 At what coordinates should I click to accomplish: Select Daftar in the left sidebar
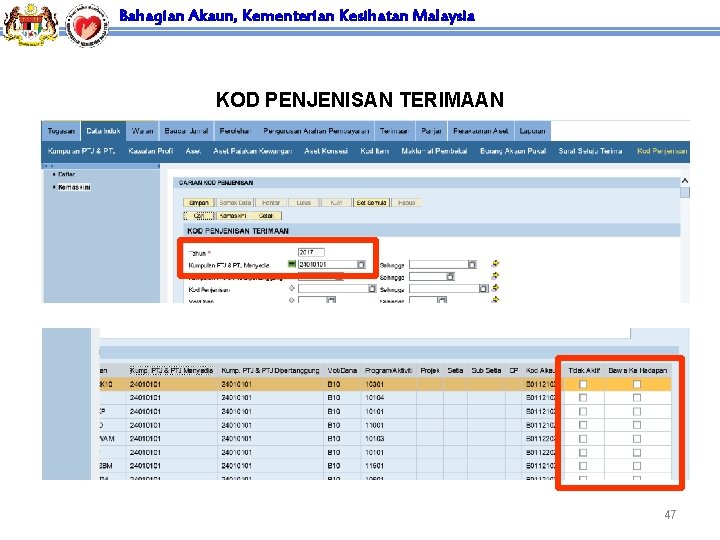coord(67,174)
